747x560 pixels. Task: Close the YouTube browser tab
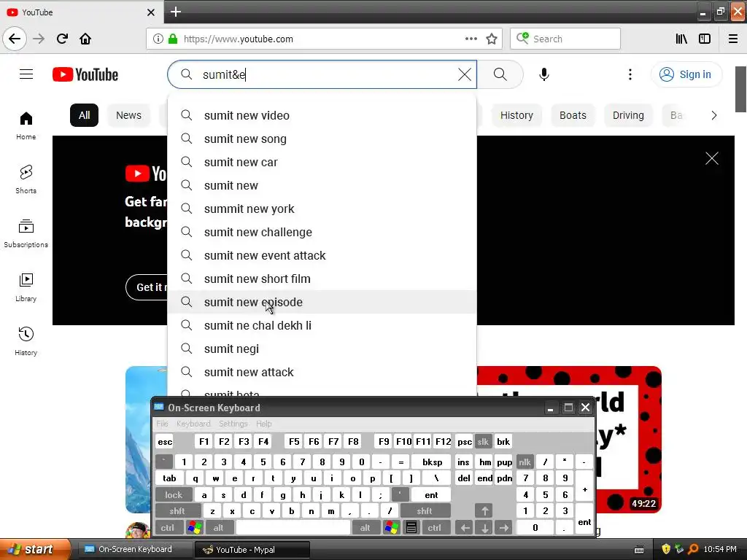tap(151, 12)
